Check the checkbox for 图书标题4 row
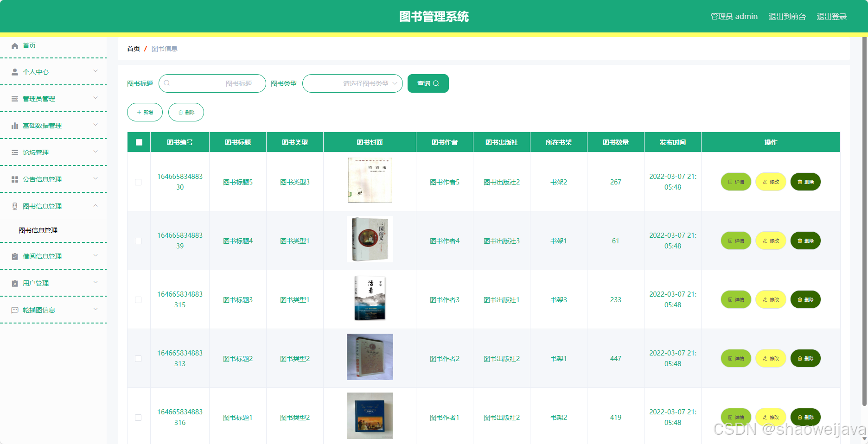Screen dimensions: 868x444 click(x=138, y=241)
